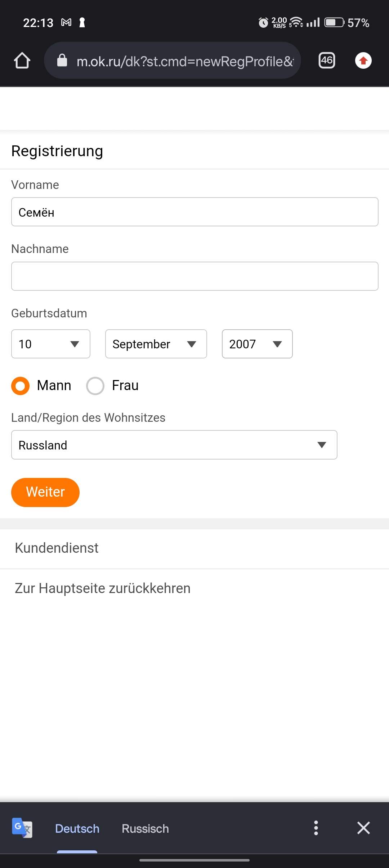Open the tab switcher showing 46 tabs

[x=327, y=60]
